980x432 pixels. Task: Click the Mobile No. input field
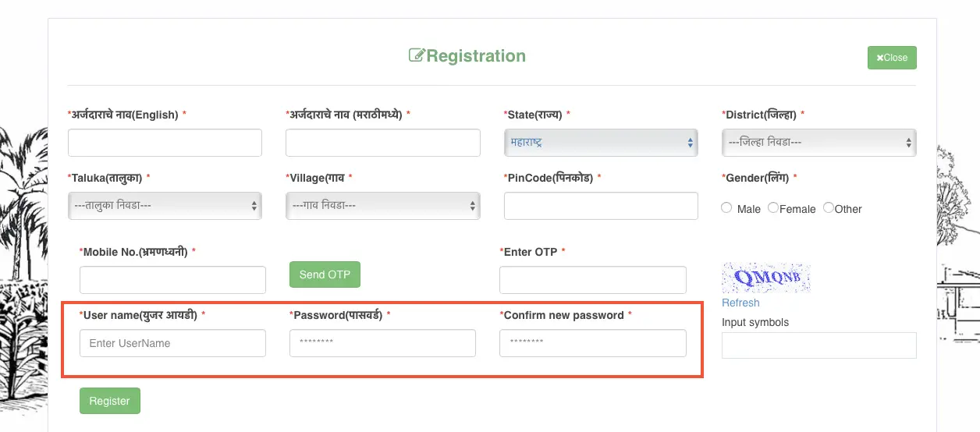tap(172, 280)
